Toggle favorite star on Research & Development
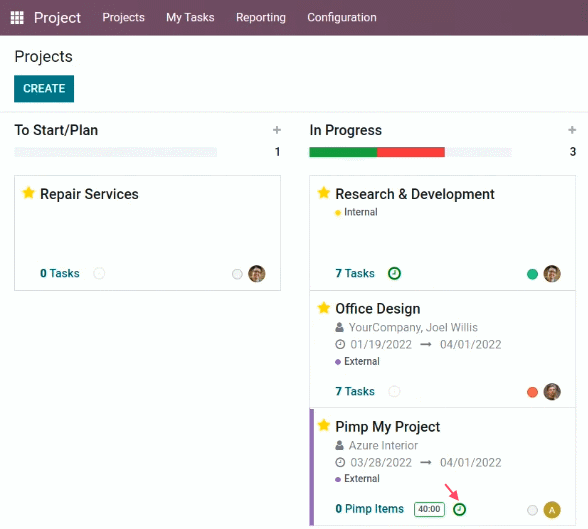This screenshot has width=588, height=529. pyautogui.click(x=324, y=193)
